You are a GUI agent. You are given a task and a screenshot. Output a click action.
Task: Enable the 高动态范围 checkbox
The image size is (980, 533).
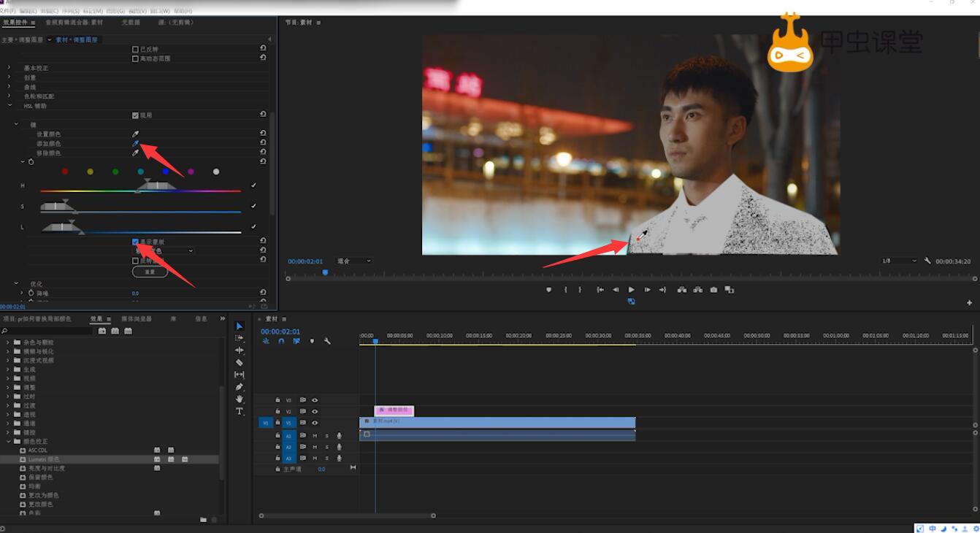(135, 58)
